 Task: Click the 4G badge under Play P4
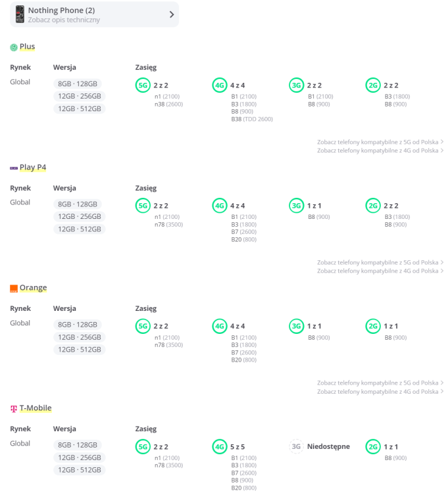tap(220, 206)
